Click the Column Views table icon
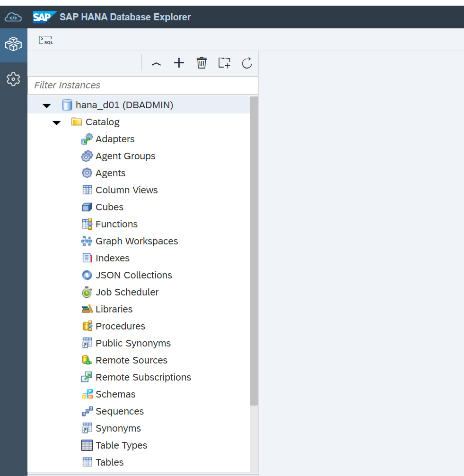The height and width of the screenshot is (476, 464). pos(87,190)
